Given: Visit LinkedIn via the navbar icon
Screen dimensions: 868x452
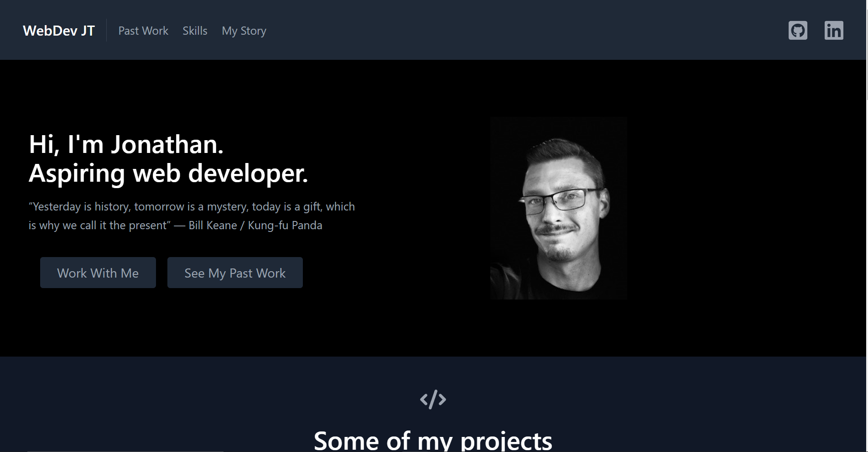Looking at the screenshot, I should pos(834,30).
